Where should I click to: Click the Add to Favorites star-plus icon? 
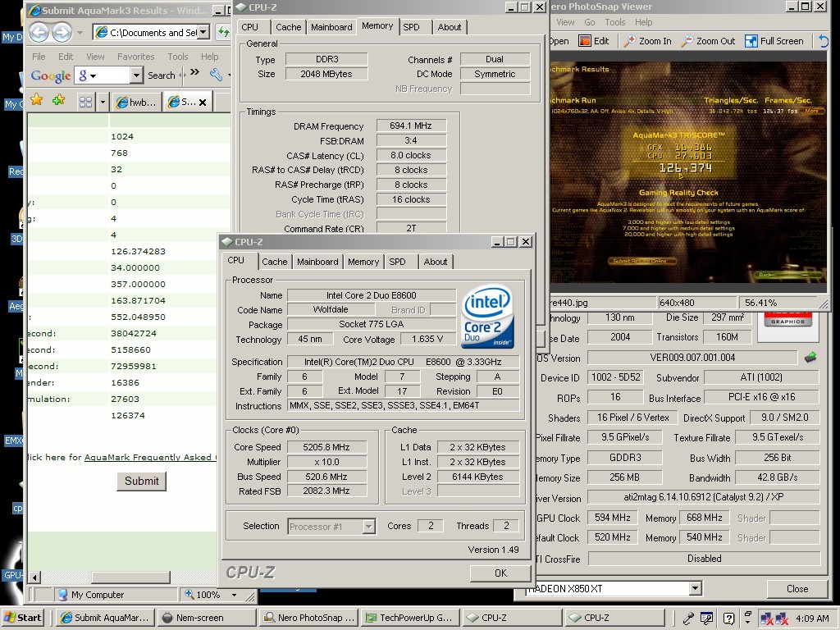click(58, 99)
